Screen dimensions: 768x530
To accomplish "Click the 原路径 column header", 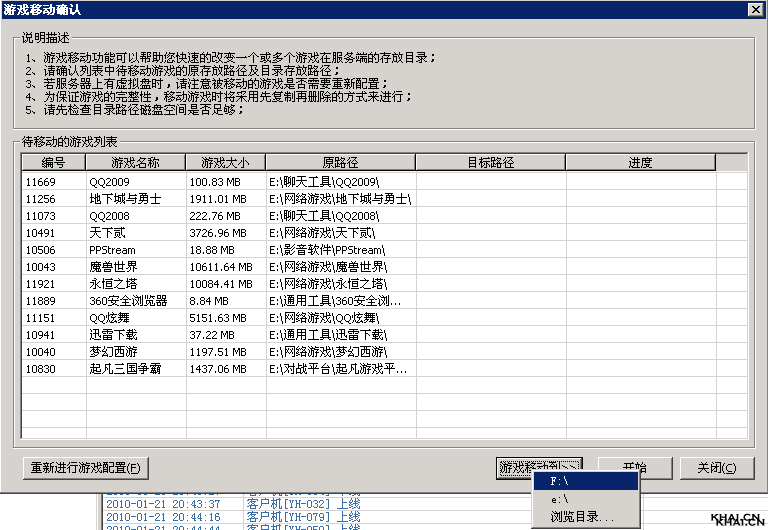I will coord(340,163).
